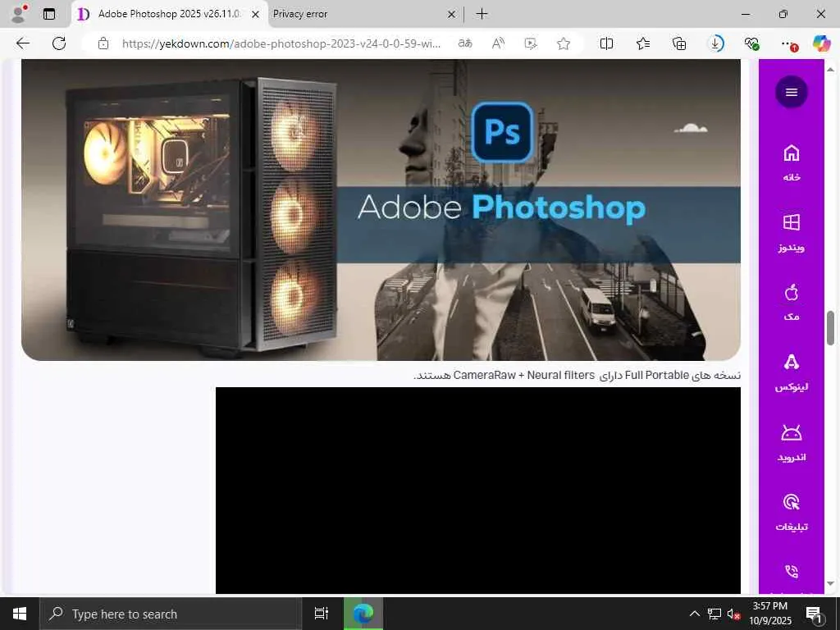Click the video enhance icon in address bar

pos(531,43)
